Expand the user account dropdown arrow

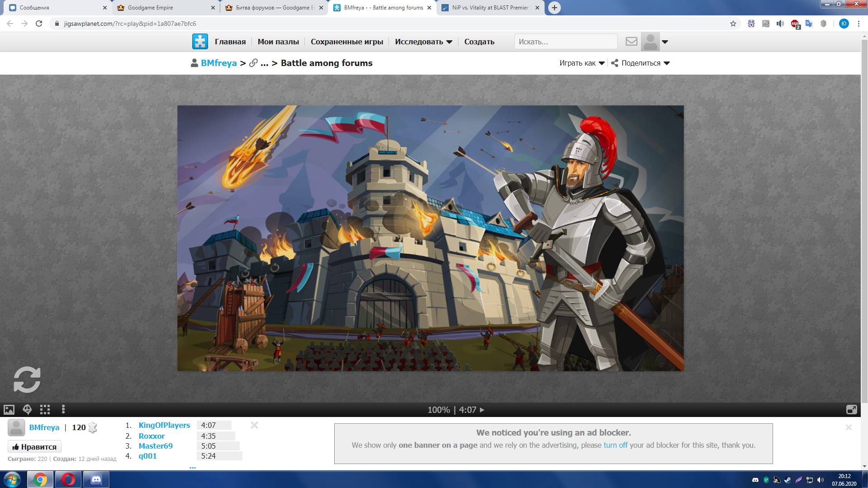(665, 42)
